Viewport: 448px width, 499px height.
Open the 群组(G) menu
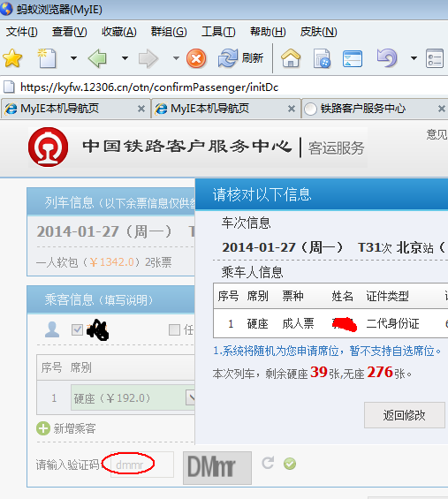[169, 32]
